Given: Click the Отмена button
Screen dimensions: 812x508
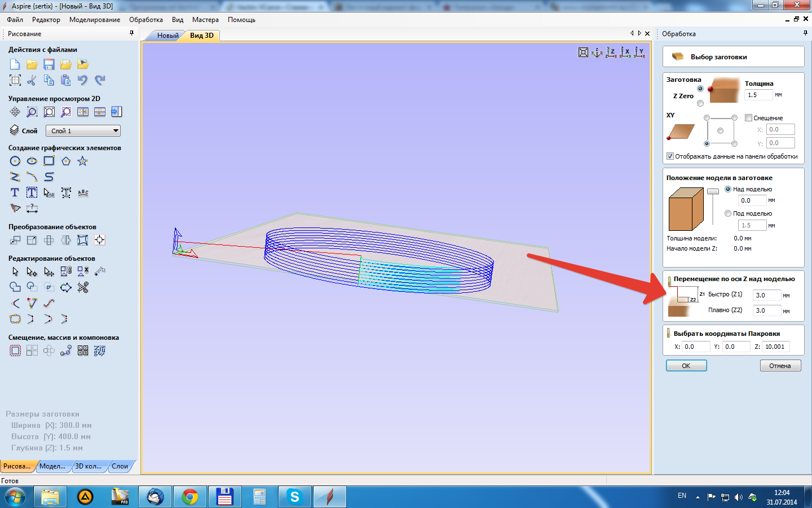Looking at the screenshot, I should pos(780,366).
